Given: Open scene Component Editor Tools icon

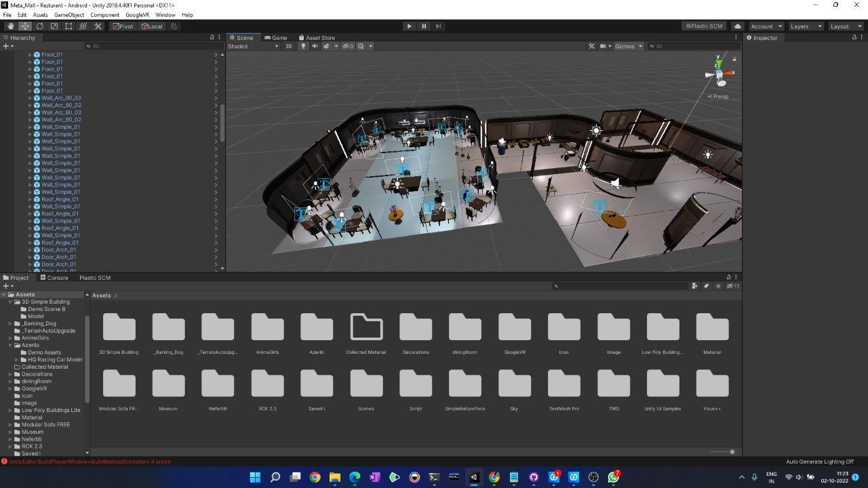Looking at the screenshot, I should [x=591, y=46].
